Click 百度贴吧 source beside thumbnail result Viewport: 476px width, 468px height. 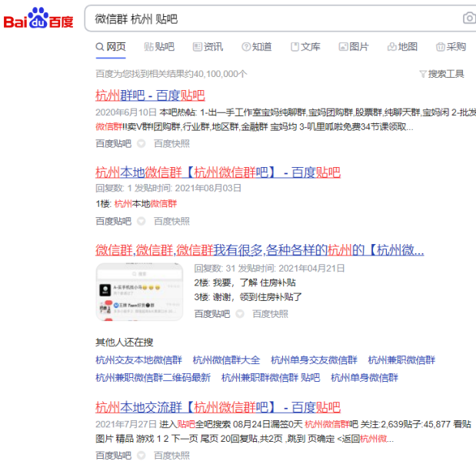tap(212, 314)
